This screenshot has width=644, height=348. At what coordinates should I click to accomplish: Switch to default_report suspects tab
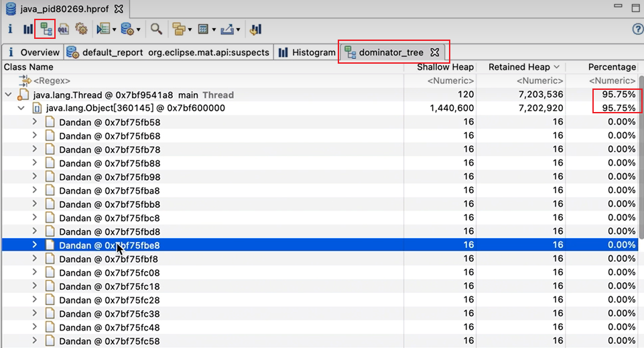pyautogui.click(x=168, y=52)
